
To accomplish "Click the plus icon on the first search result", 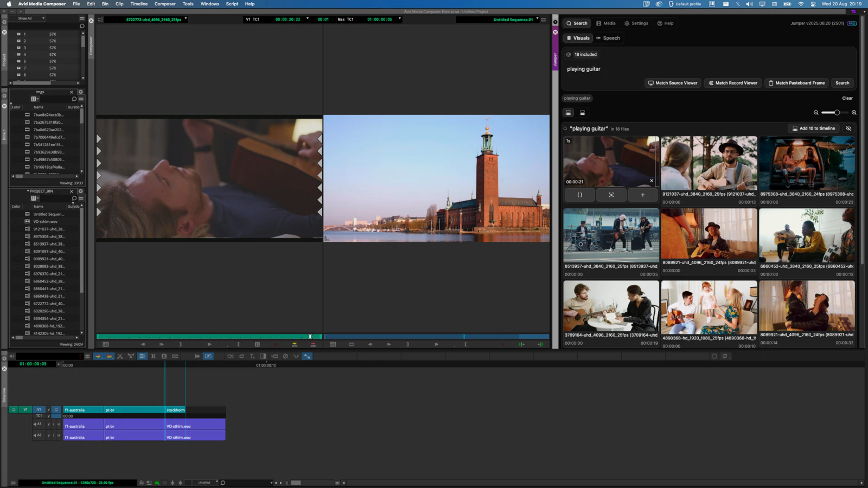I will tap(642, 195).
